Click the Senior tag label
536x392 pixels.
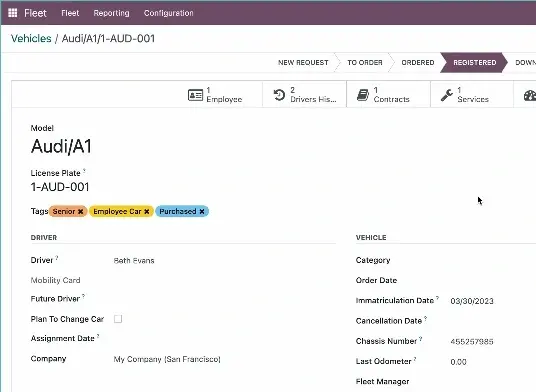pos(64,212)
